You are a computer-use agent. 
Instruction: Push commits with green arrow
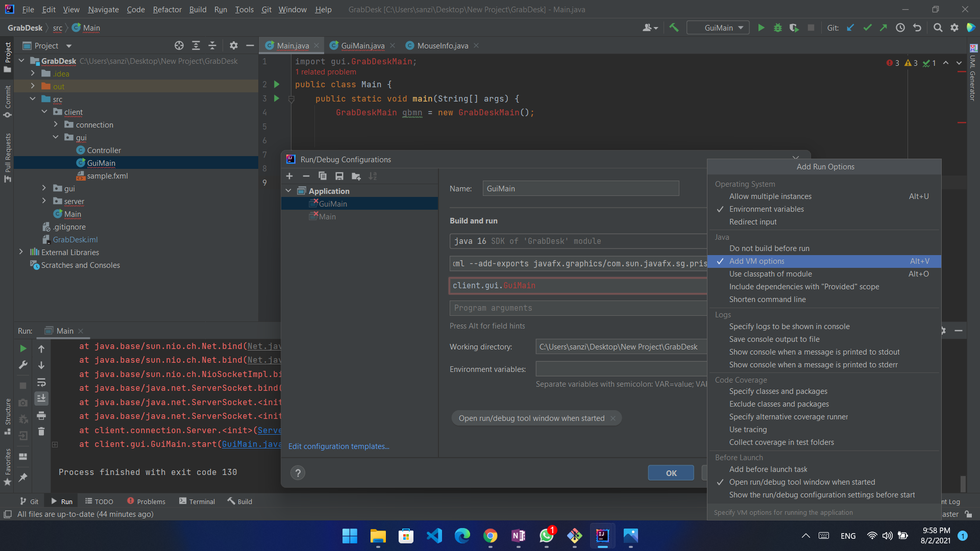click(884, 28)
